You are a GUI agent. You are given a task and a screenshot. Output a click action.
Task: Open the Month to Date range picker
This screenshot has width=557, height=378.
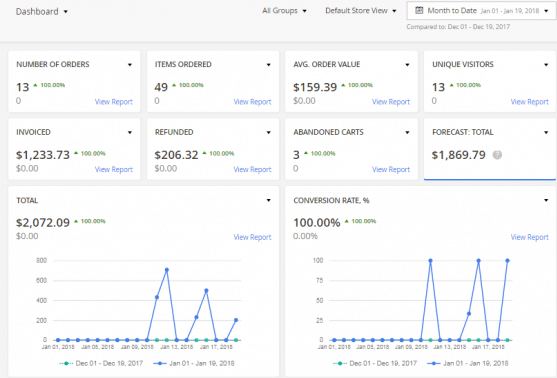[481, 11]
